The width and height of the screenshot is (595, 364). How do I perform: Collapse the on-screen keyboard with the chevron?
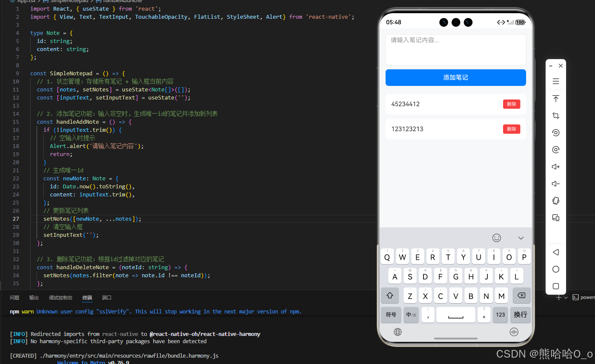(521, 238)
